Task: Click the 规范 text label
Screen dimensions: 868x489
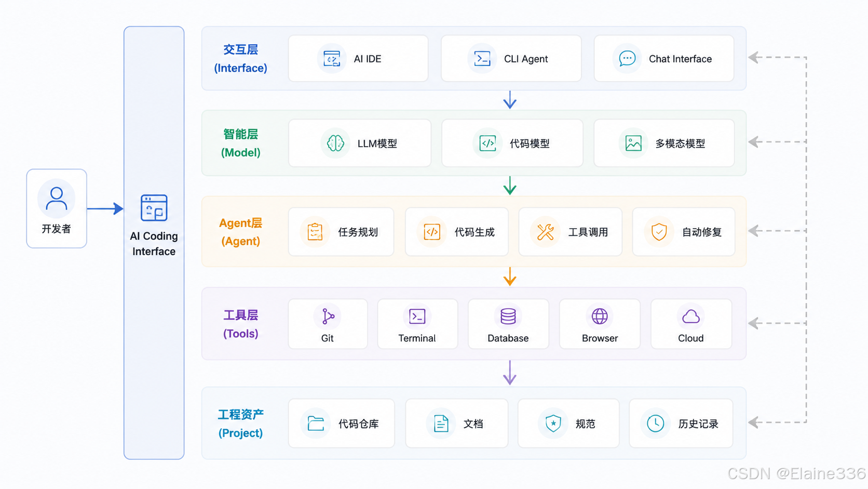Action: point(586,424)
